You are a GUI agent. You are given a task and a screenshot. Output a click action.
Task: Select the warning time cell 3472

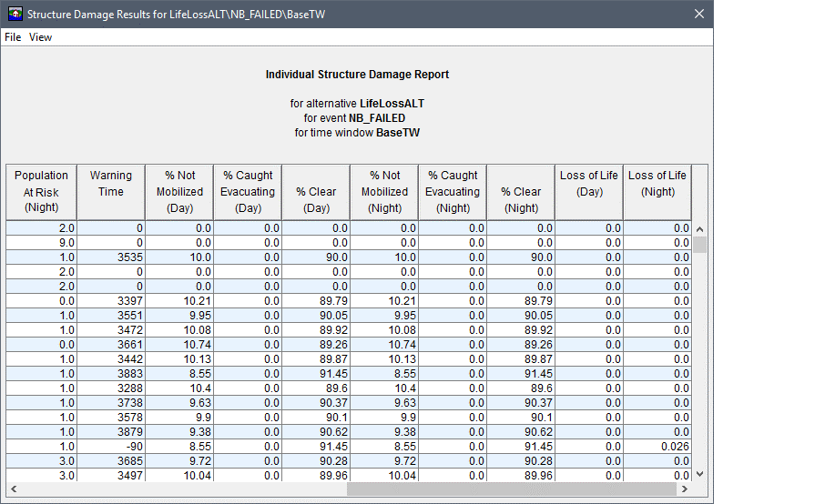[111, 330]
